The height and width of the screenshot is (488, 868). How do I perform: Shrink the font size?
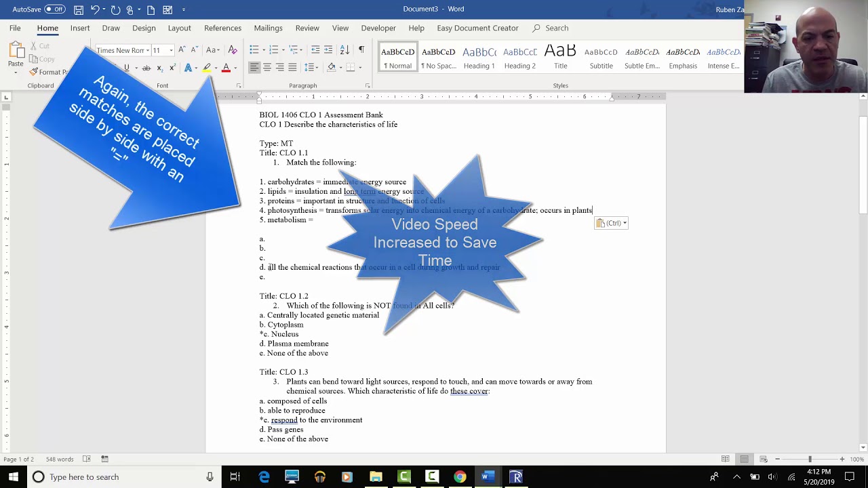click(194, 50)
